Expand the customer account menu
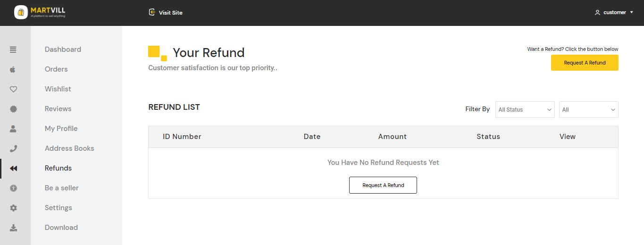 614,12
